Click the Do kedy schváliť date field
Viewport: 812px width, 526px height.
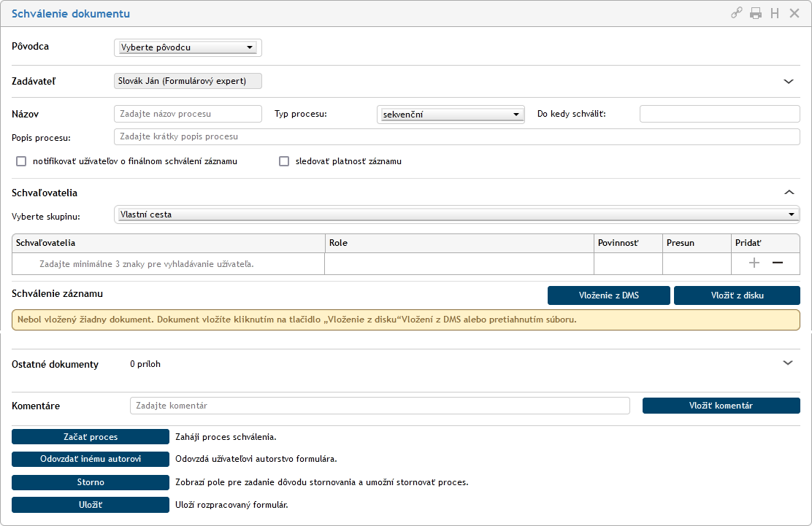pyautogui.click(x=719, y=114)
